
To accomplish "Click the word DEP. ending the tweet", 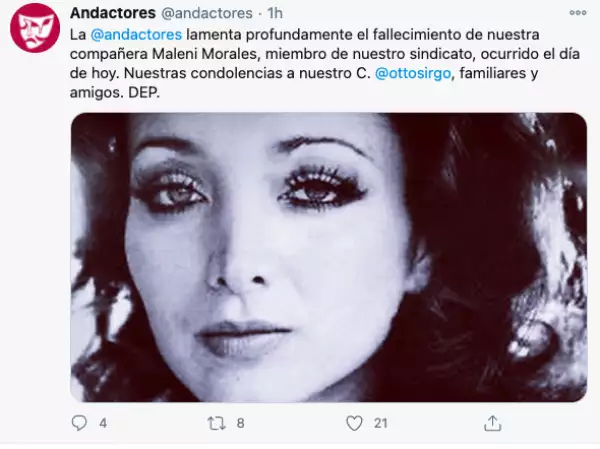I will tap(144, 92).
